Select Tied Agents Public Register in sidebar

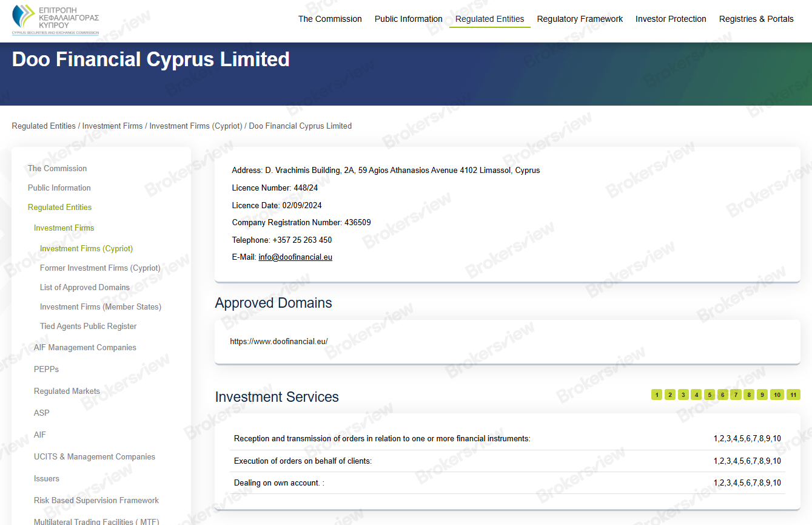88,326
